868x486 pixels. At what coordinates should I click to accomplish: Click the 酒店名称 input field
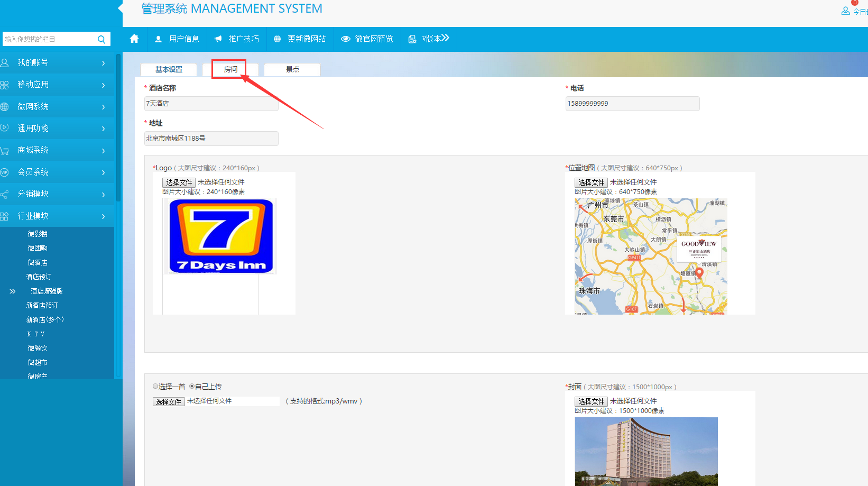(211, 104)
